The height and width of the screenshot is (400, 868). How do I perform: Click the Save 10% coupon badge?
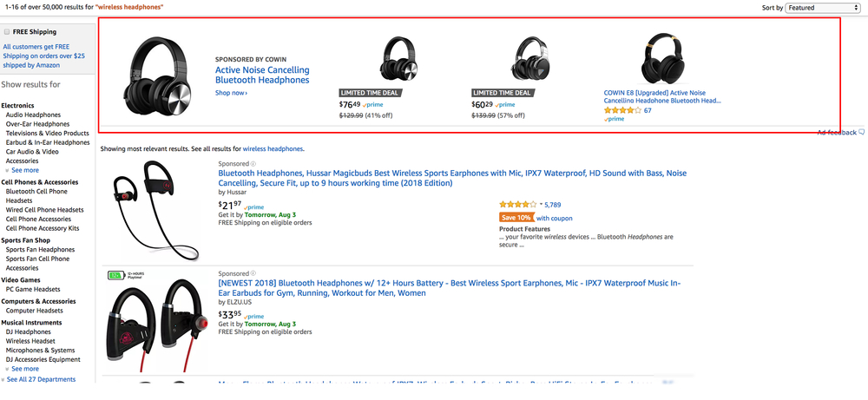point(516,218)
